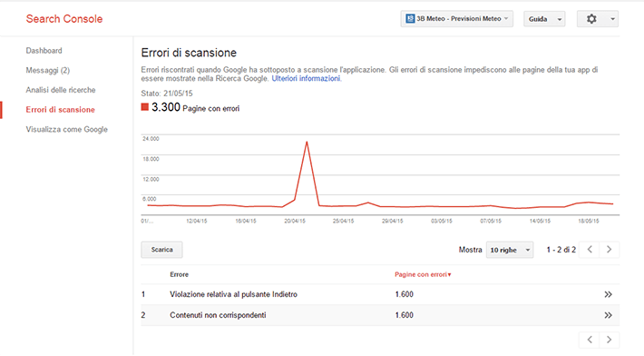
Task: Click the 12/04/15 chart axis label
Action: point(196,222)
